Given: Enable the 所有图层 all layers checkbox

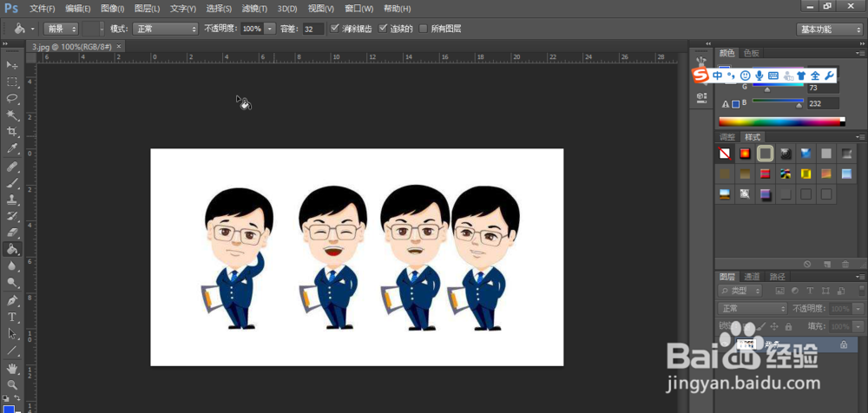Looking at the screenshot, I should pyautogui.click(x=424, y=29).
